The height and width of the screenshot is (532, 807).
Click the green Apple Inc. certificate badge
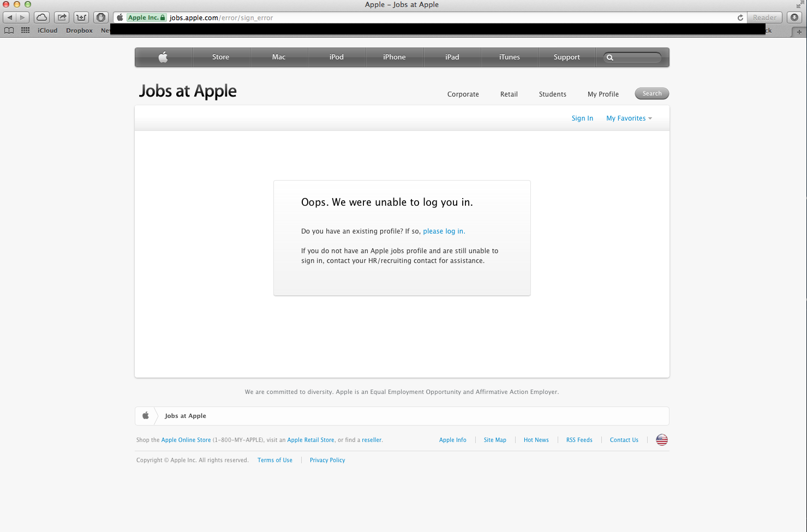pos(146,17)
